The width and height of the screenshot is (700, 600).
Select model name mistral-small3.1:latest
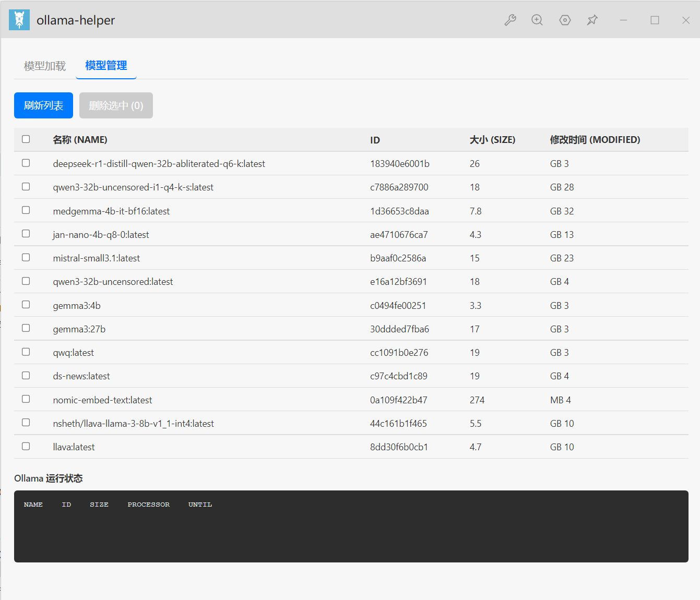coord(96,258)
